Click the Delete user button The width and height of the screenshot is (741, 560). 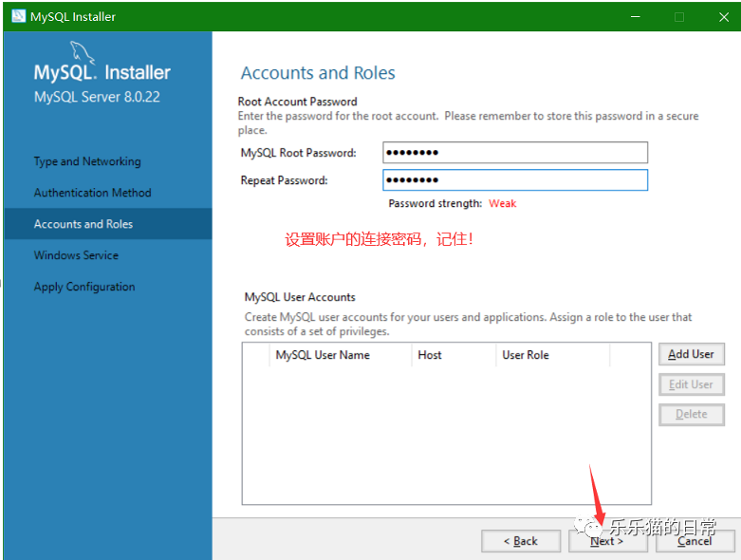coord(692,415)
